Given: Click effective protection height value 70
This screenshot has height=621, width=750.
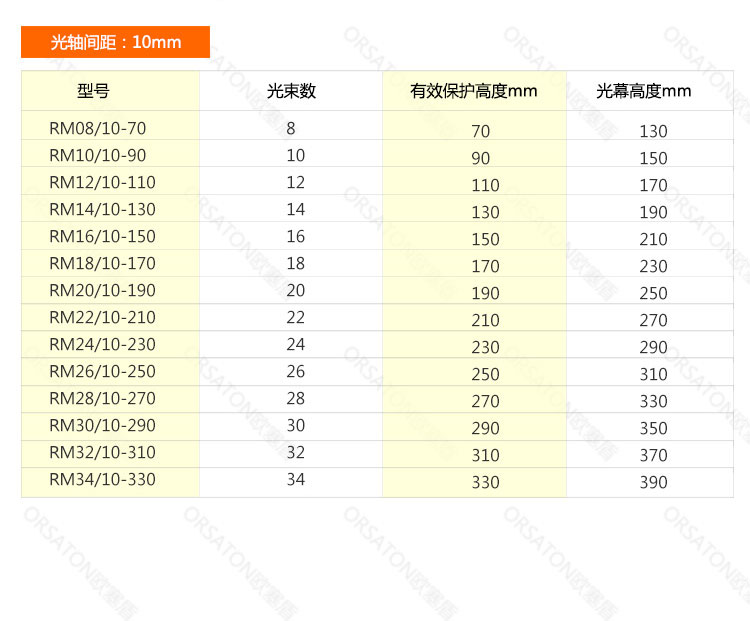Looking at the screenshot, I should tap(481, 131).
